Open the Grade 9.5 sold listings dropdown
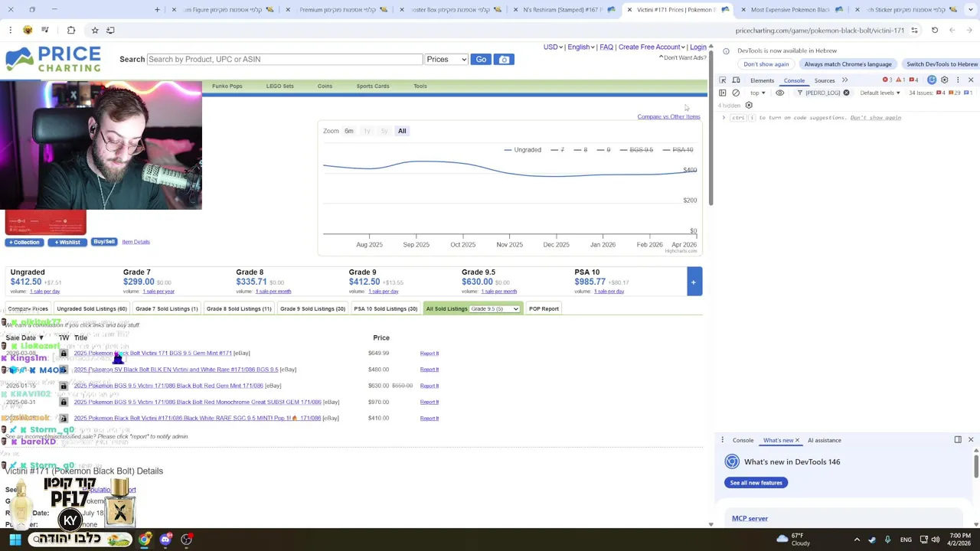The image size is (980, 551). coord(495,308)
